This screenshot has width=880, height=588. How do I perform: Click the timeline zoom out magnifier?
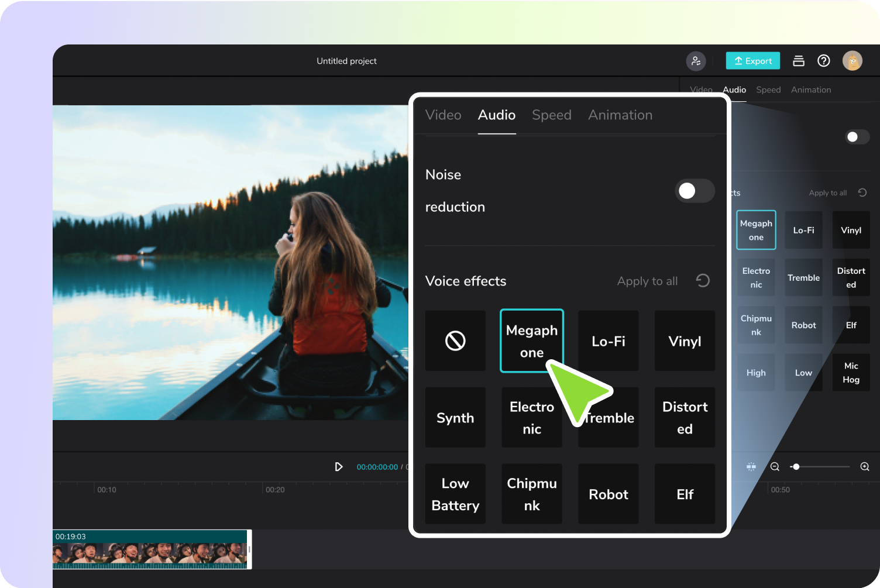click(775, 467)
